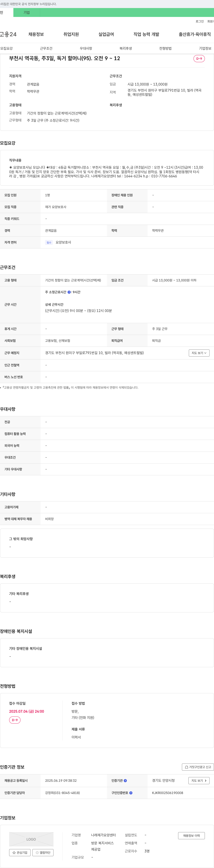
Task: Open the 채용정보 main menu
Action: 36,34
